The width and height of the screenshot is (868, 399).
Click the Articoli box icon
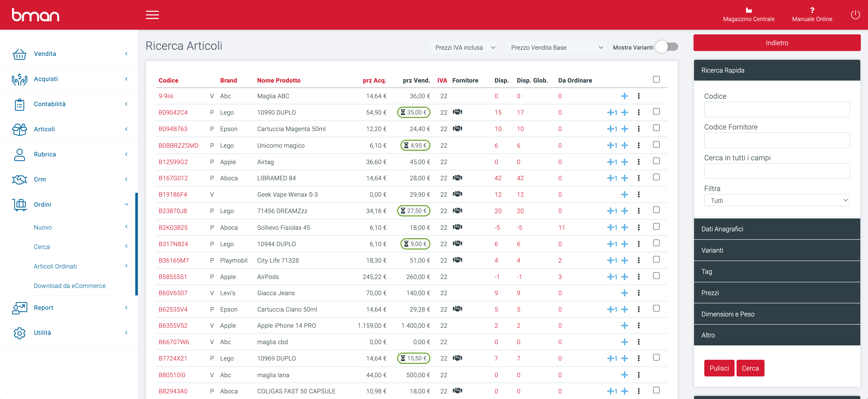(x=19, y=129)
